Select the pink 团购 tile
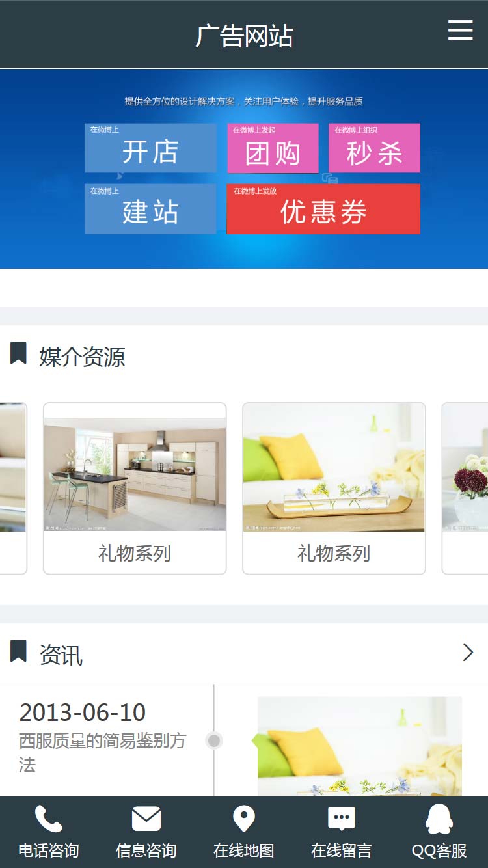 tap(273, 148)
